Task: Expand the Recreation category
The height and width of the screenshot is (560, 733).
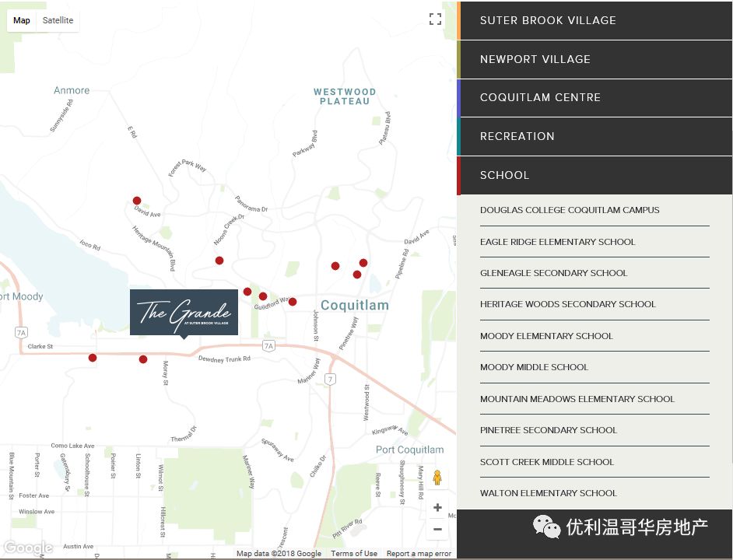Action: tap(594, 136)
